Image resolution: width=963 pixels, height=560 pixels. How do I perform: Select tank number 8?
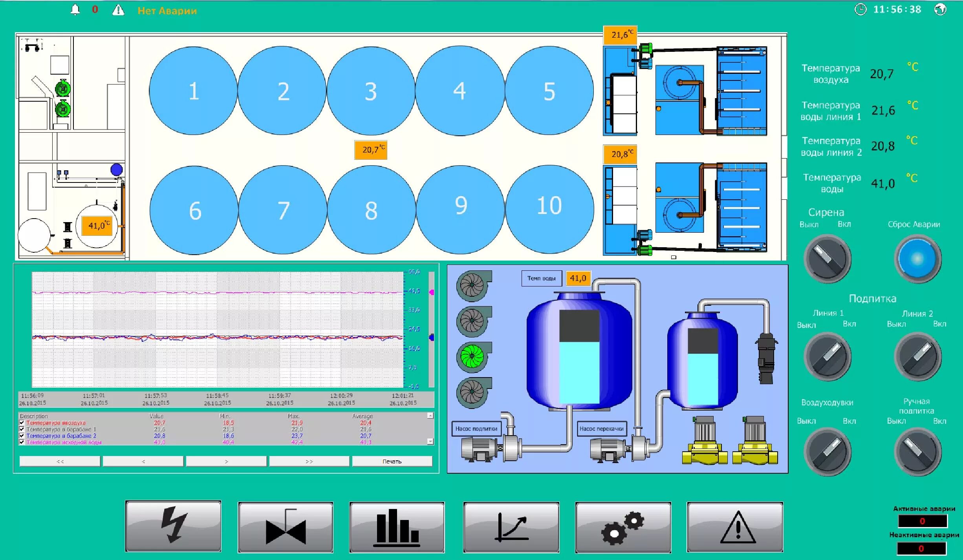(x=371, y=210)
